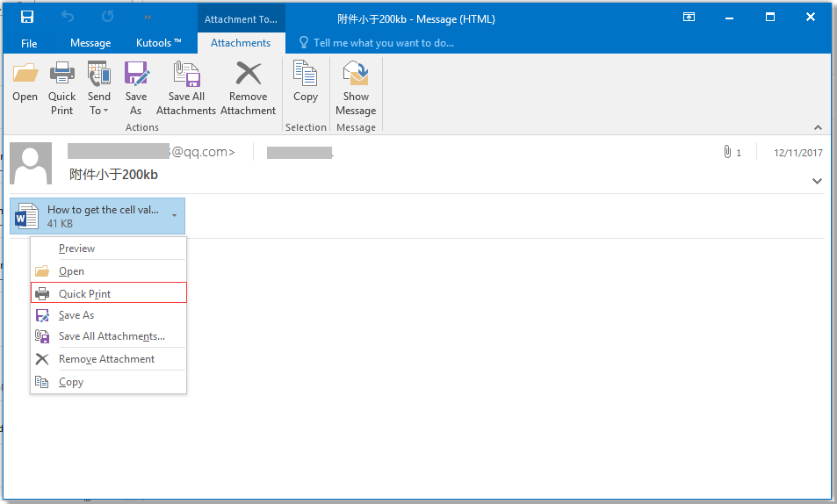This screenshot has height=504, width=837.
Task: Switch to the Message ribbon tab
Action: [x=90, y=43]
